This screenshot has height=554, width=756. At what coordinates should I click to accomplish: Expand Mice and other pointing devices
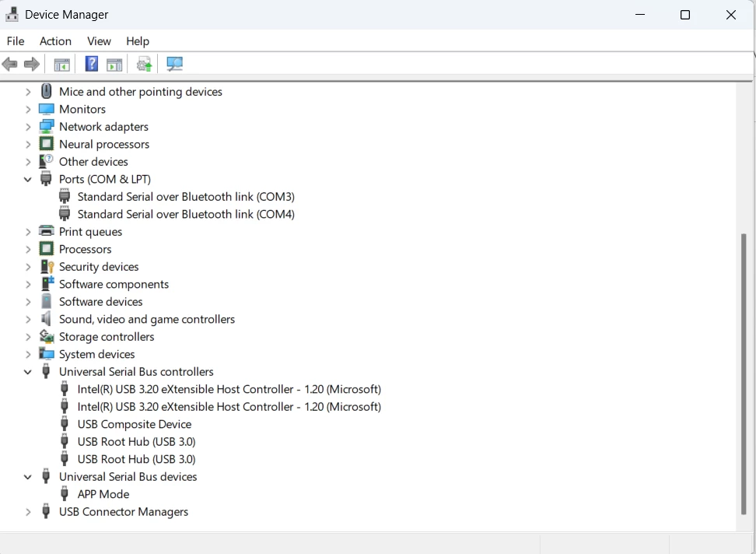coord(28,92)
